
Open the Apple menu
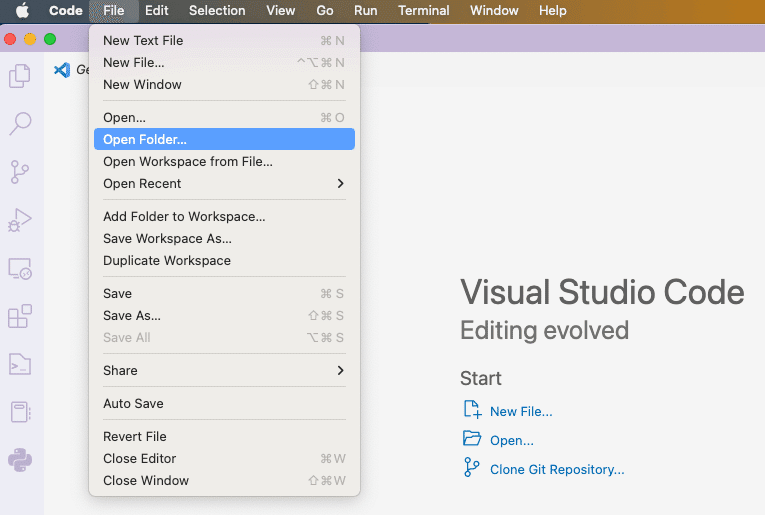click(22, 11)
